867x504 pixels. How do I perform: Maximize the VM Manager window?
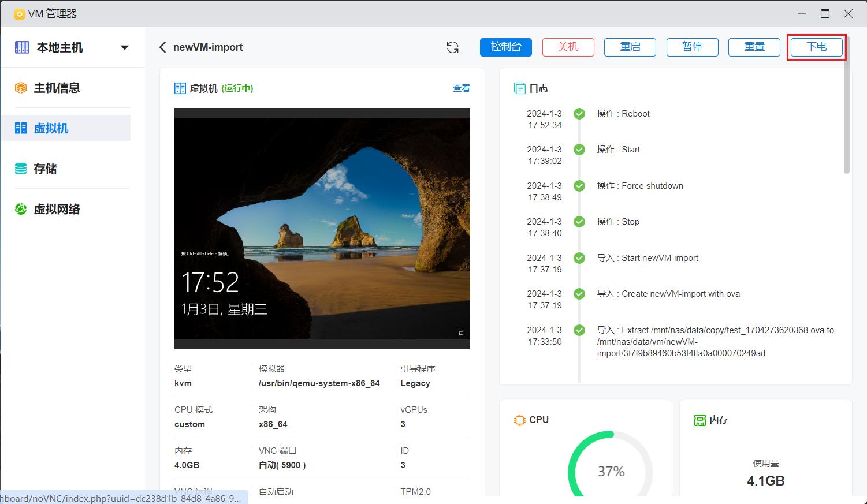click(x=825, y=14)
